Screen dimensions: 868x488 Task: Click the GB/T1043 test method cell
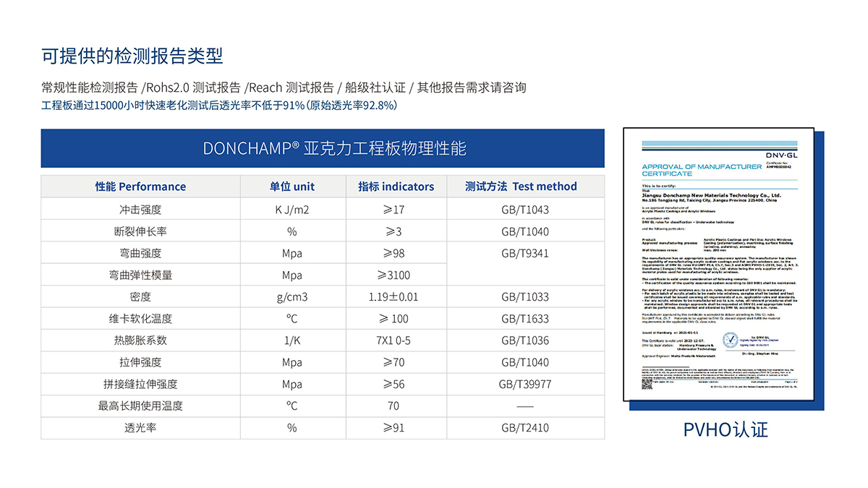click(524, 210)
